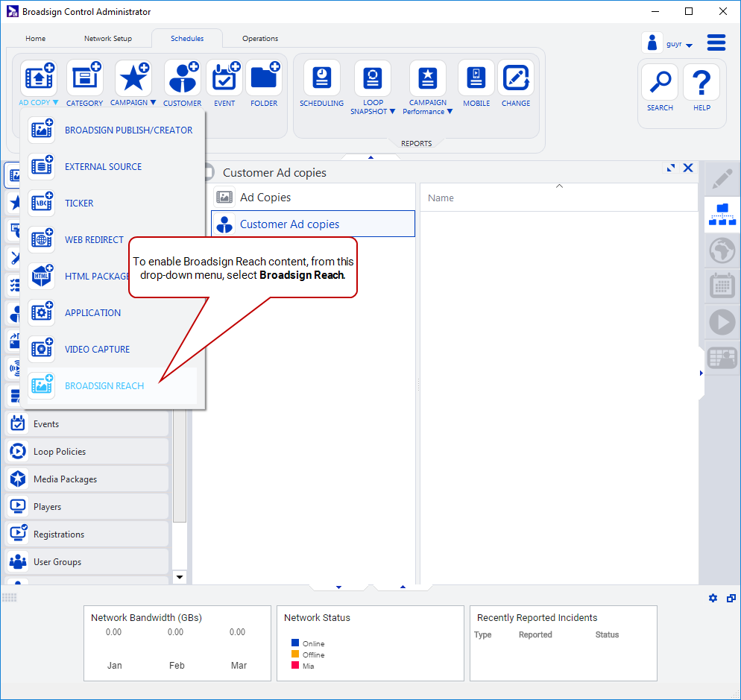741x700 pixels.
Task: Select Customer Ad copies list item
Action: coord(313,224)
